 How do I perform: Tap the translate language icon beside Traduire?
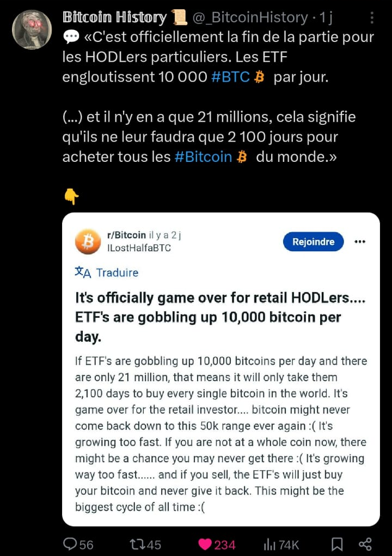83,273
